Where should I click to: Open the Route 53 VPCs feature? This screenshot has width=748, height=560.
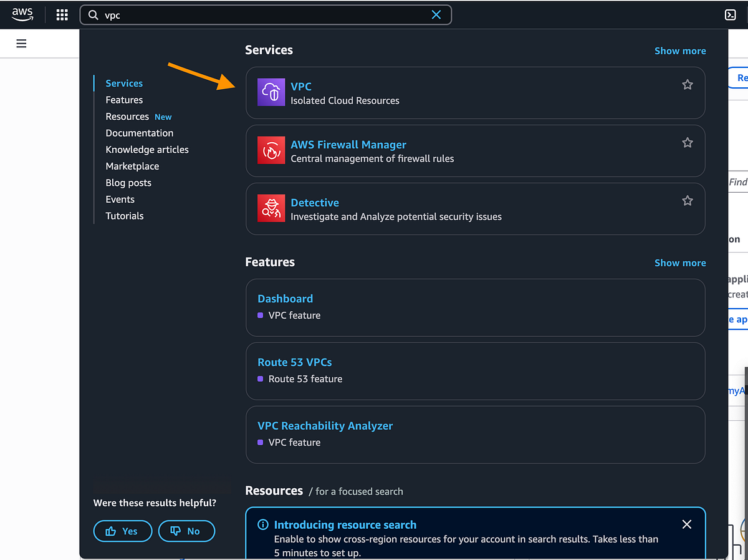tap(294, 362)
